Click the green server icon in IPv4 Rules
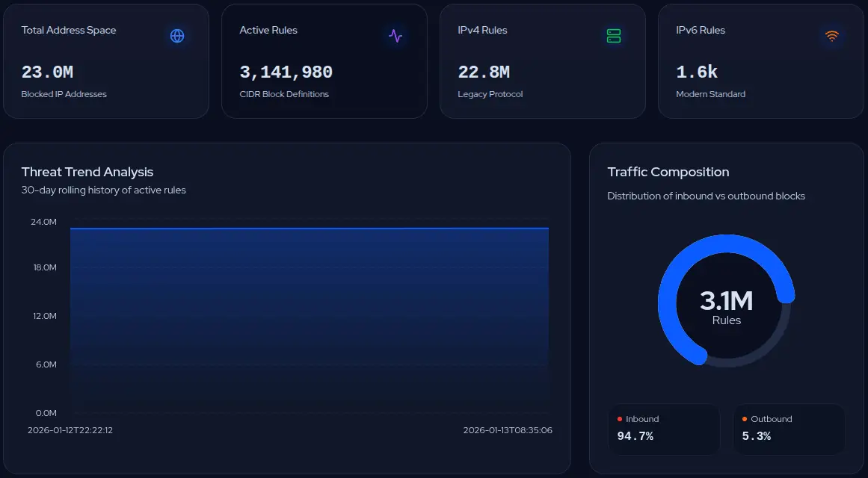This screenshot has height=478, width=868. (614, 36)
